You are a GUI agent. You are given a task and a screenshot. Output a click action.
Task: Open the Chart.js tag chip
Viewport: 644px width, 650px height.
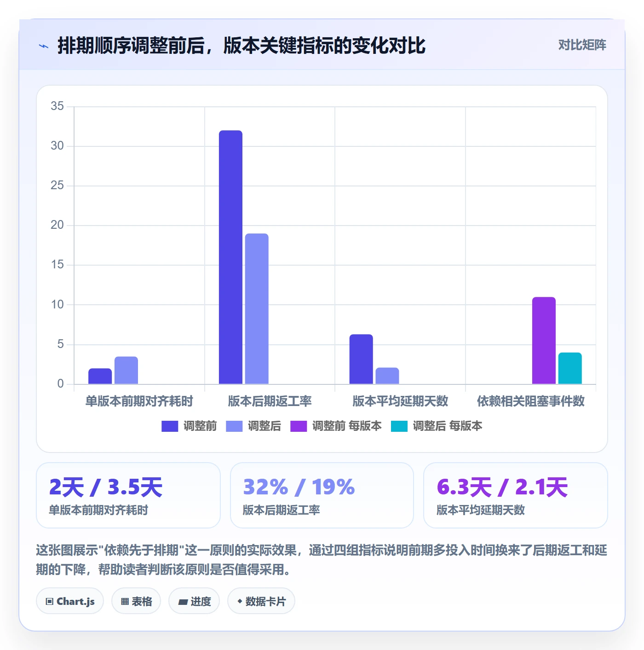[70, 601]
